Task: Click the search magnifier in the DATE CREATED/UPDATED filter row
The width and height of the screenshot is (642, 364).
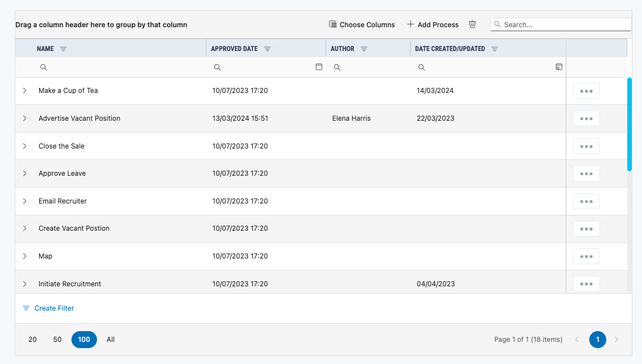Action: tap(421, 67)
